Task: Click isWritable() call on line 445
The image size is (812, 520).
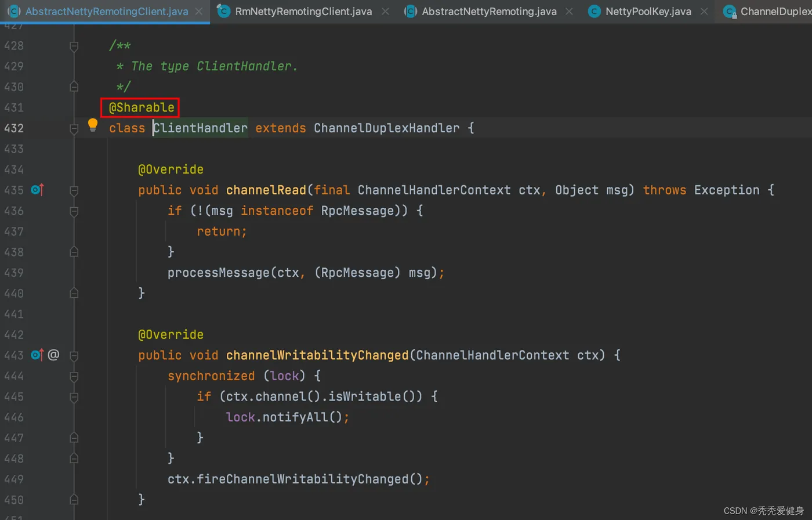Action: [x=372, y=396]
